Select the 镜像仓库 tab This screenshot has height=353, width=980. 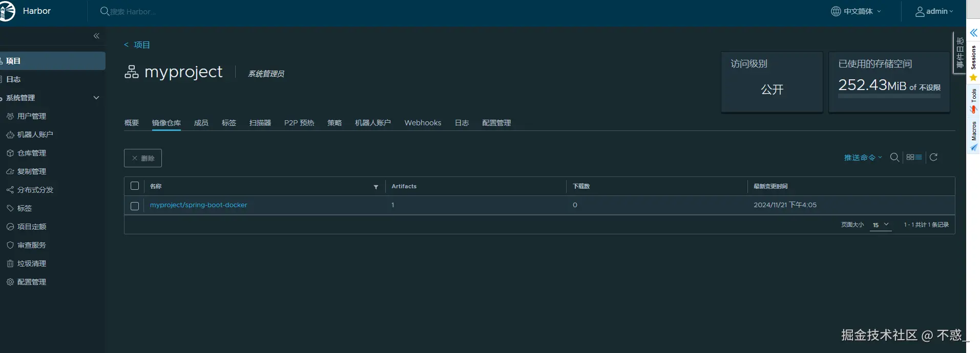(166, 123)
